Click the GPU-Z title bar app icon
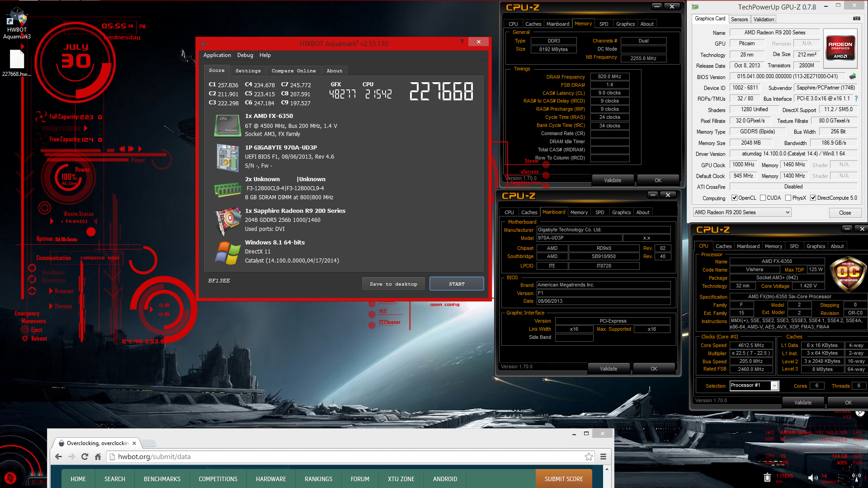868x488 pixels. click(695, 7)
